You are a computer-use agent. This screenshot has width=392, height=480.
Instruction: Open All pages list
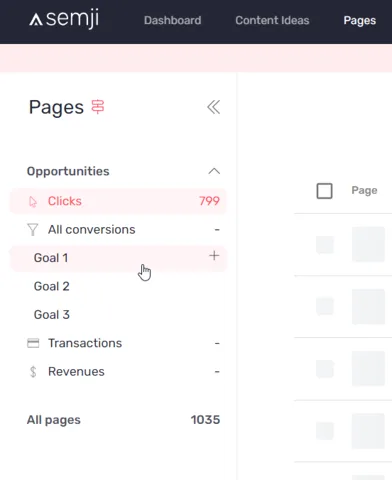click(x=123, y=420)
